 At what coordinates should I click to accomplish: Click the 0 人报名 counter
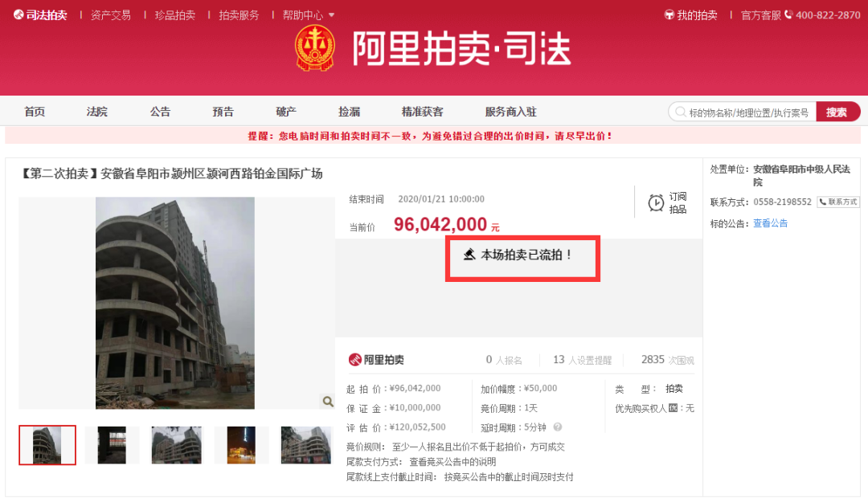coord(504,360)
